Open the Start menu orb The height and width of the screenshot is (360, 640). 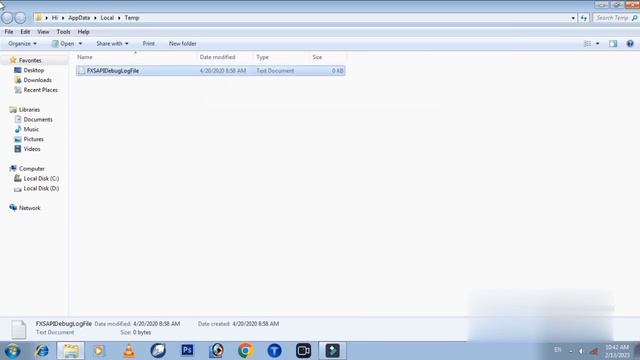pos(12,351)
